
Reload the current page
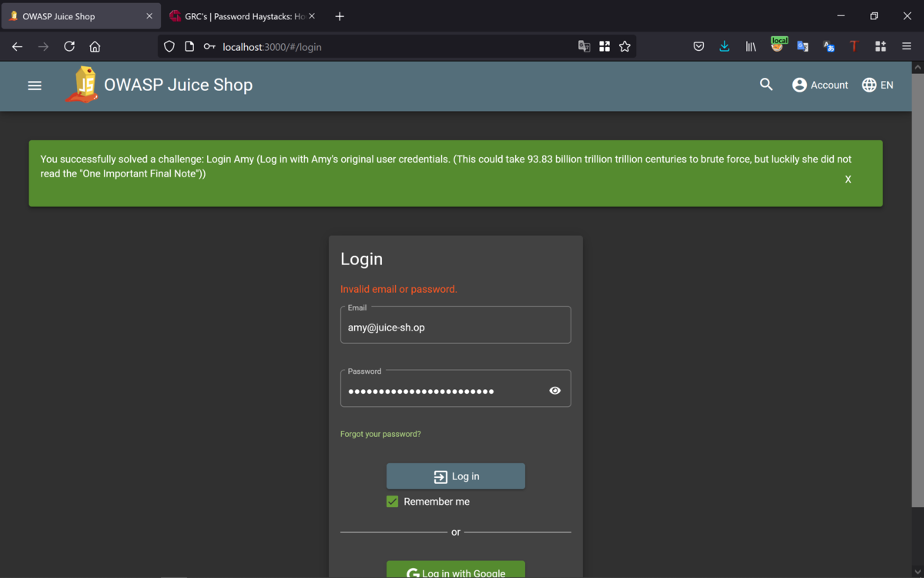click(69, 47)
